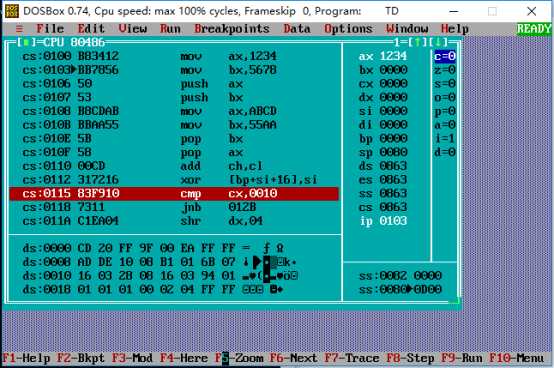Toggle the auxiliary flag a=0

point(445,125)
